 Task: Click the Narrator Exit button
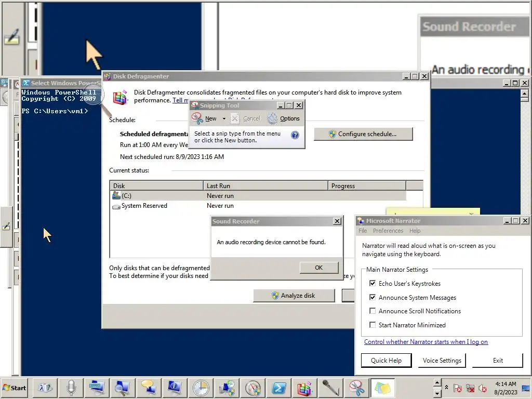point(498,361)
